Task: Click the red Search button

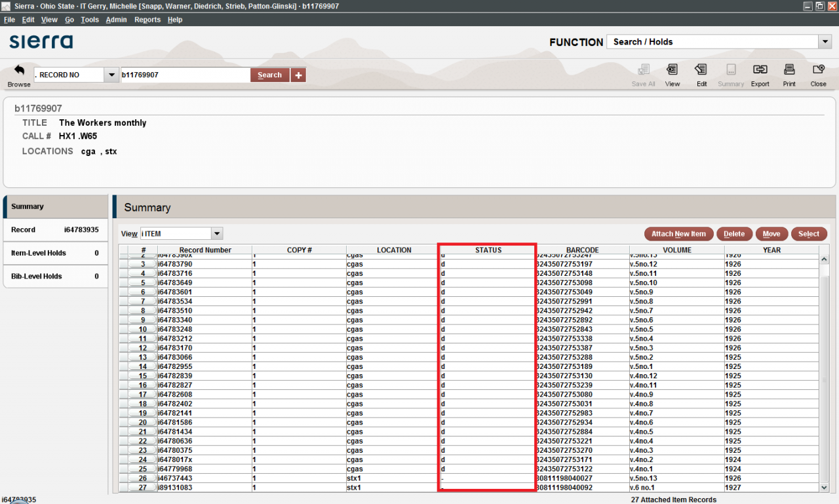Action: pos(269,75)
